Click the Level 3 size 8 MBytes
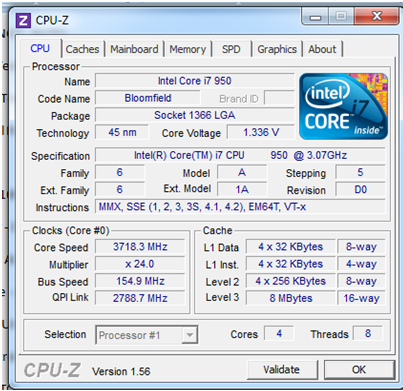Image resolution: width=403 pixels, height=391 pixels. coord(291,298)
